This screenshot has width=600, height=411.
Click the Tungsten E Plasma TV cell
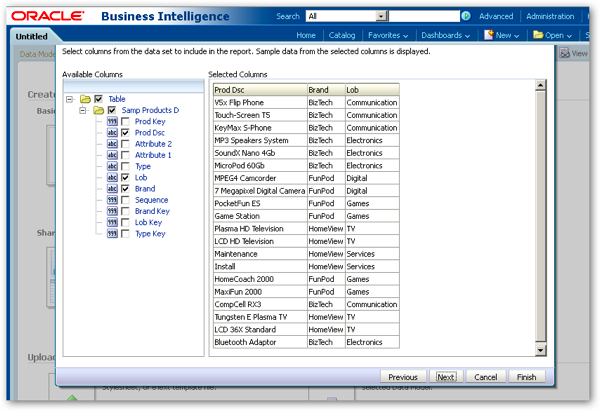coord(260,317)
